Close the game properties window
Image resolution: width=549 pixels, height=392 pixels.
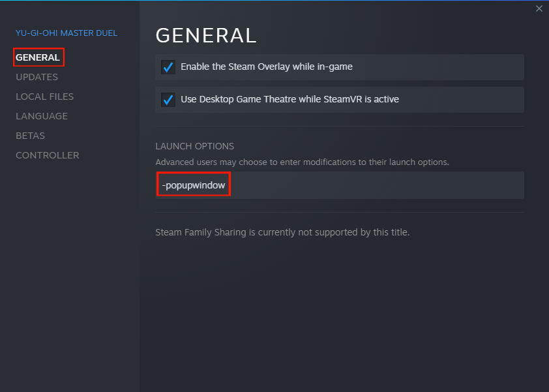pos(539,8)
